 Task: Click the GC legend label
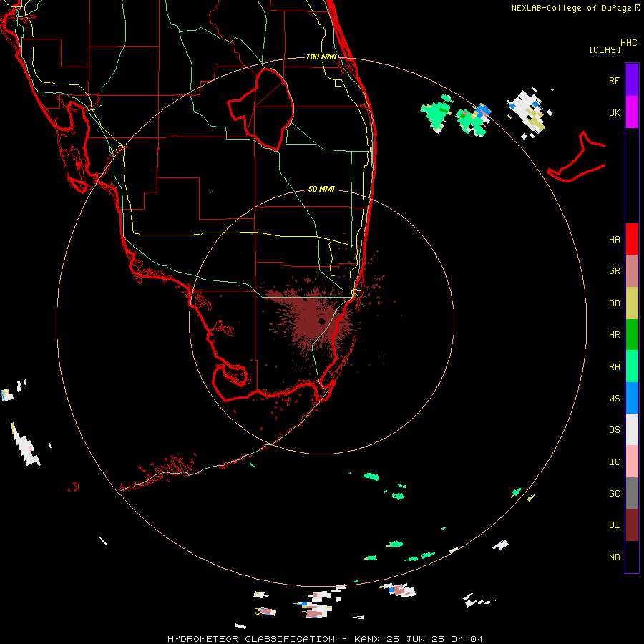[x=614, y=494]
